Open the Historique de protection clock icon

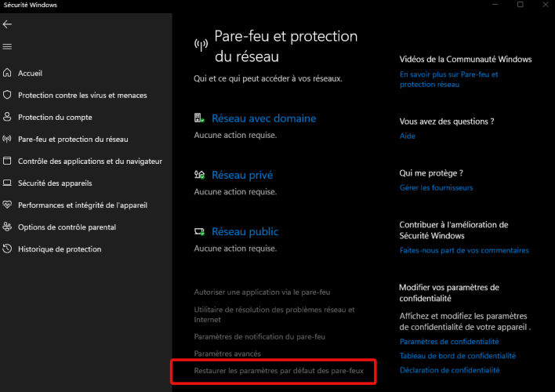coord(7,249)
